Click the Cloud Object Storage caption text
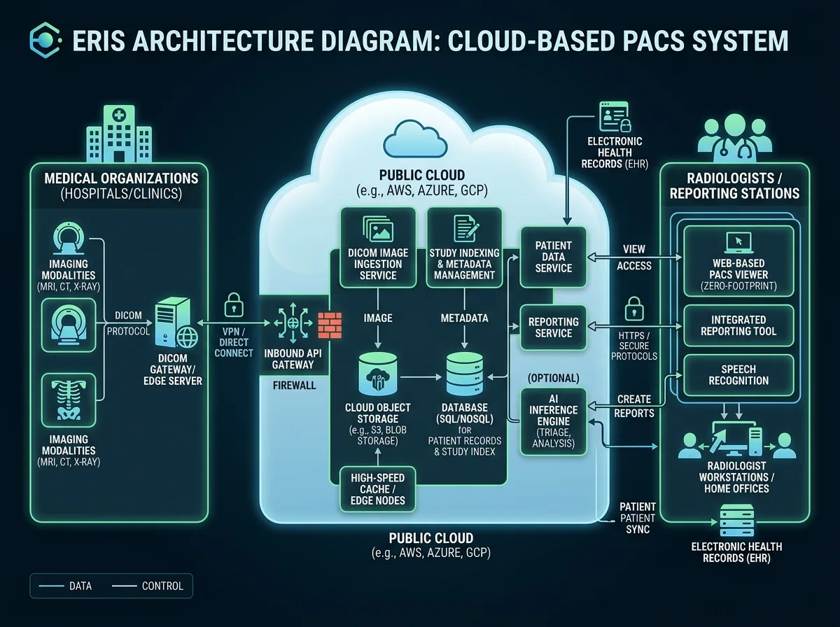This screenshot has width=840, height=627. [x=378, y=423]
